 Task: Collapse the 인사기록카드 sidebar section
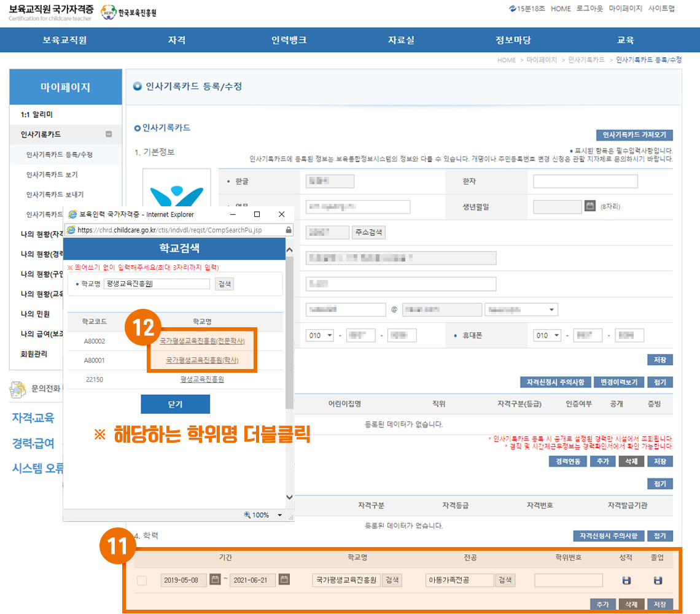tap(109, 134)
